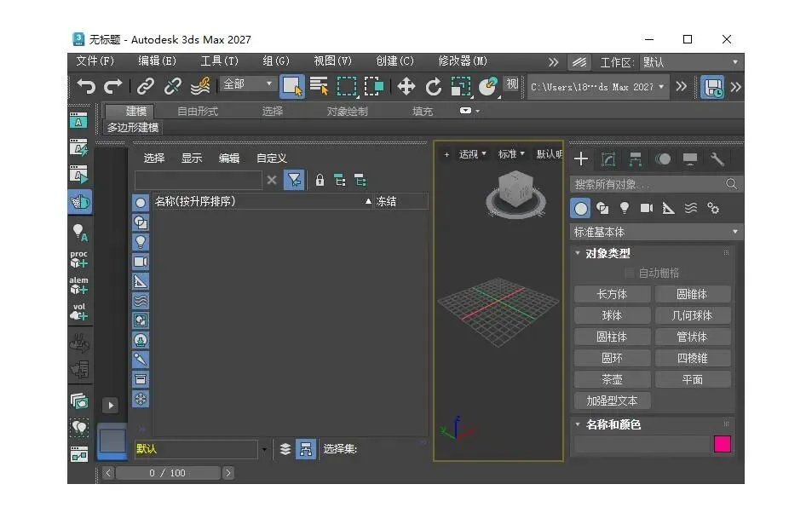Activate the Select Object tool
The width and height of the screenshot is (812, 513).
[x=292, y=86]
